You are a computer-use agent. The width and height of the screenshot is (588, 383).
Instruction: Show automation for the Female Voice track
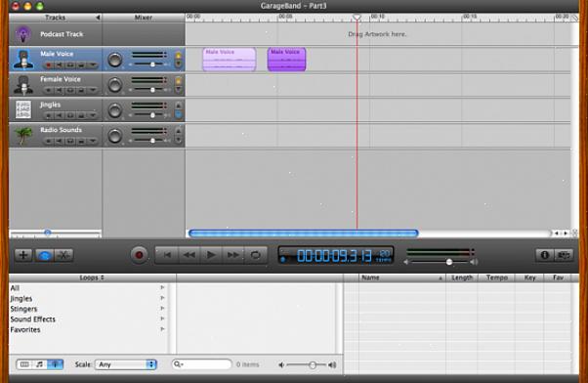click(x=92, y=90)
